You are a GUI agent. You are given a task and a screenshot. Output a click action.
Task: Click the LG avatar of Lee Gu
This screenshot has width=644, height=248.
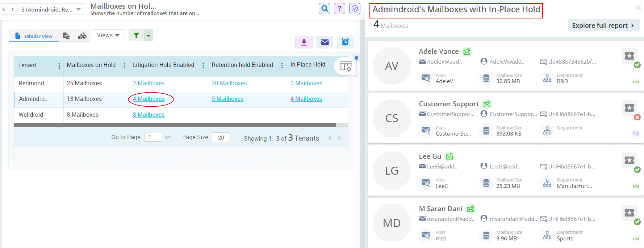tap(392, 171)
